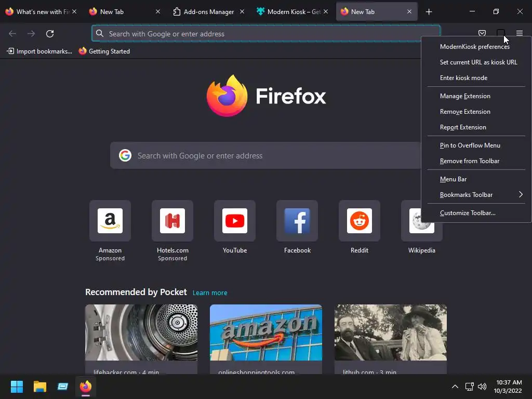Select Report Extension option

point(476,127)
